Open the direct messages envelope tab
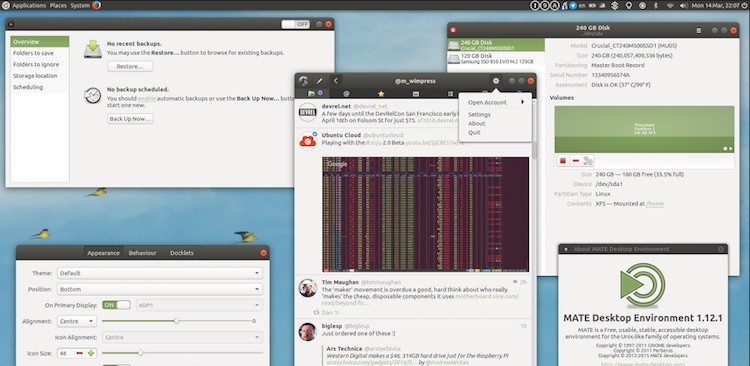750x366 pixels. pyautogui.click(x=416, y=94)
